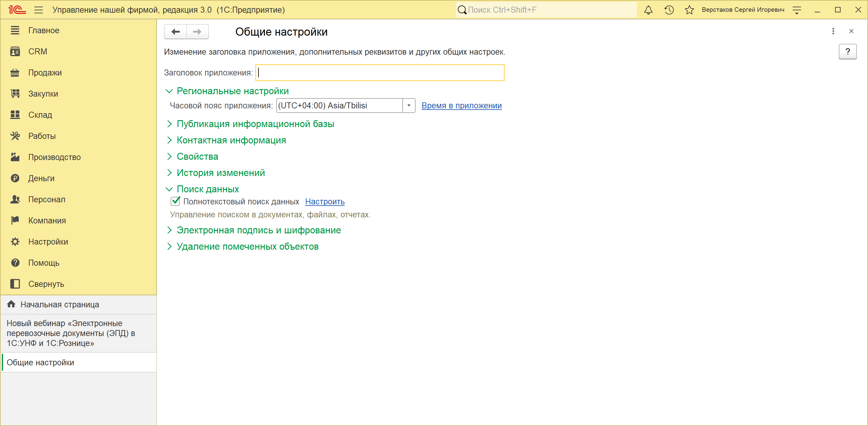This screenshot has height=426, width=868.
Task: Click the Компания flag icon
Action: point(15,221)
